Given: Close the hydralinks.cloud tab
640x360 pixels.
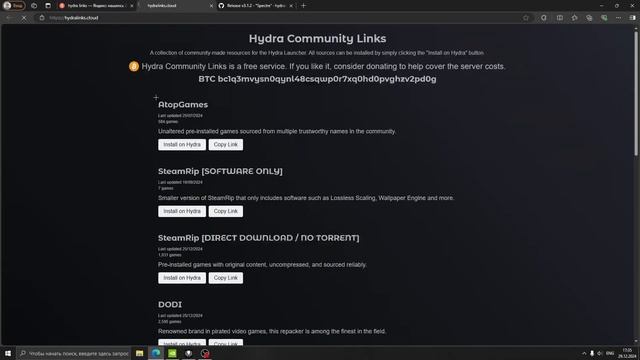Looking at the screenshot, I should 211,6.
